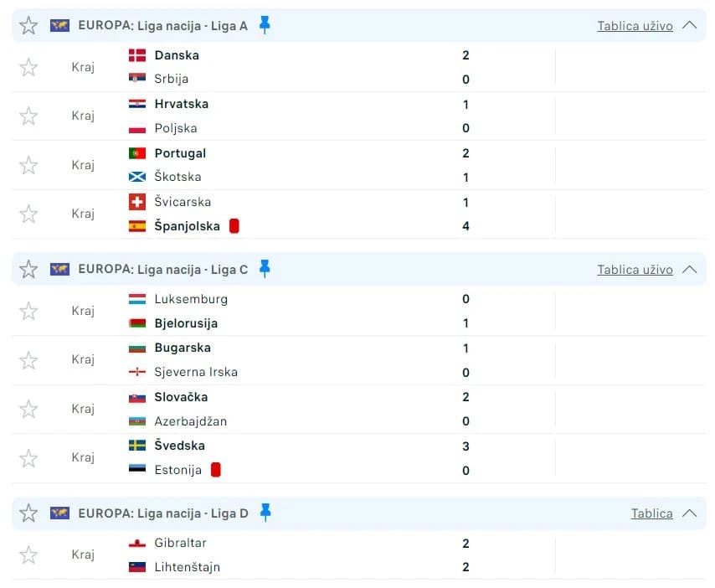Click the Liga D pin icon

(x=265, y=513)
